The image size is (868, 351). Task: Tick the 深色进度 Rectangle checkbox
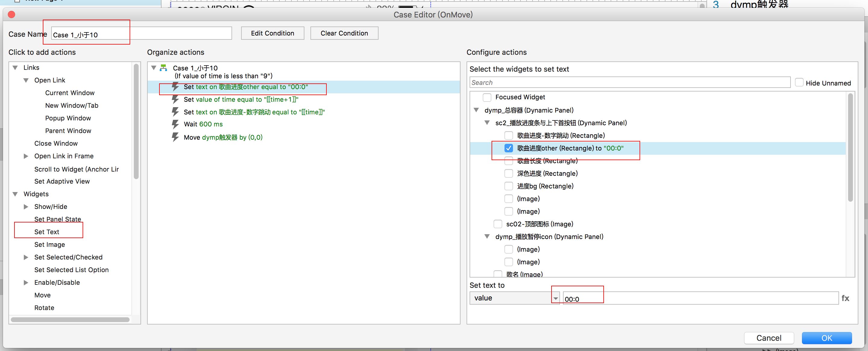(x=508, y=173)
